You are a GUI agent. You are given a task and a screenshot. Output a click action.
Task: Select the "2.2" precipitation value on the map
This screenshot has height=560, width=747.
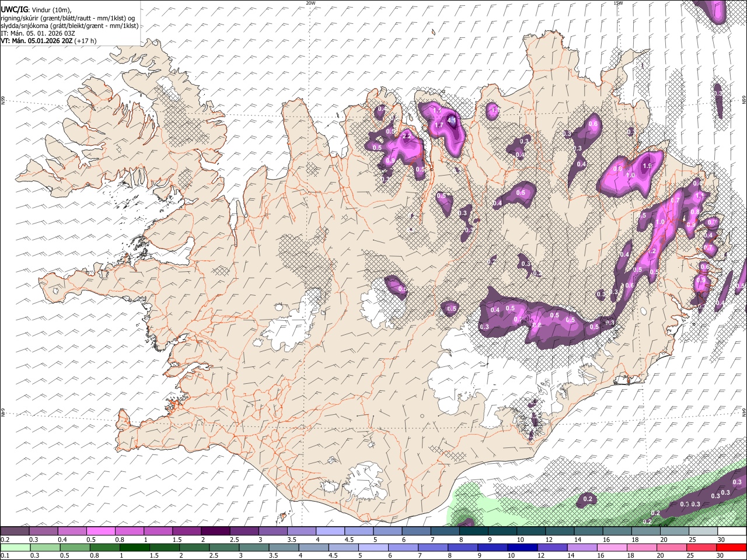tap(407, 135)
